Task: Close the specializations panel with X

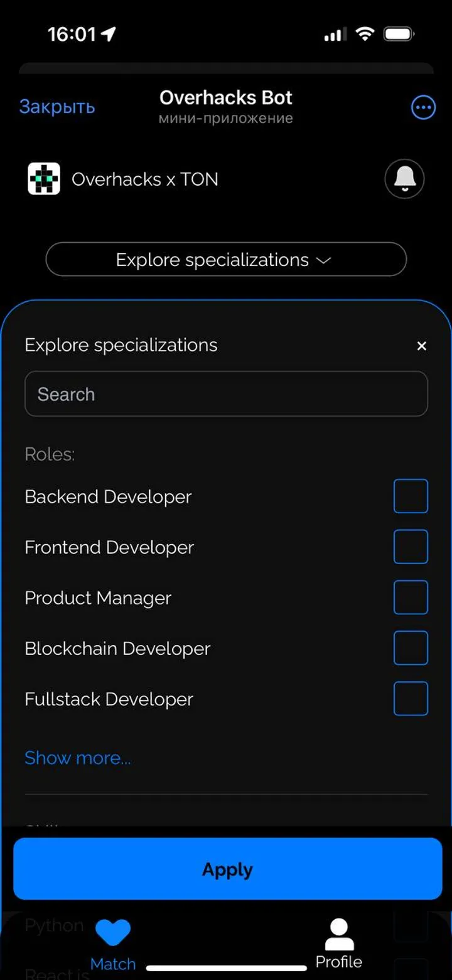Action: (x=422, y=346)
